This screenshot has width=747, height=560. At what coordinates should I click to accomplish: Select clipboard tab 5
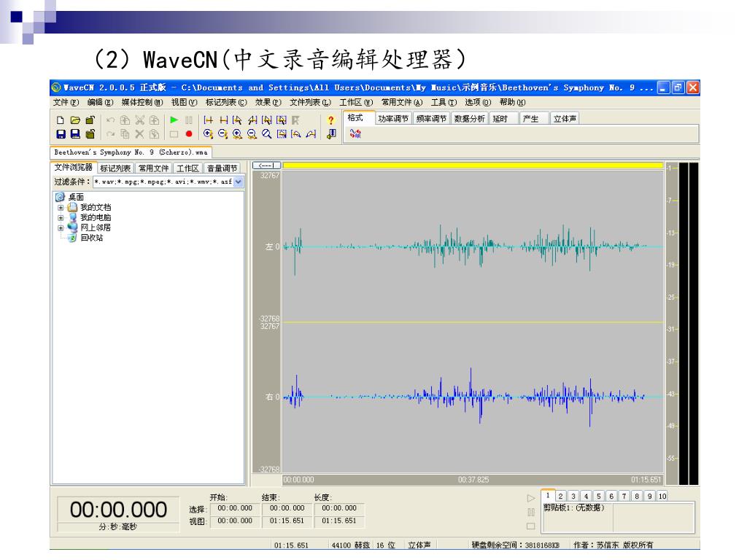click(599, 496)
